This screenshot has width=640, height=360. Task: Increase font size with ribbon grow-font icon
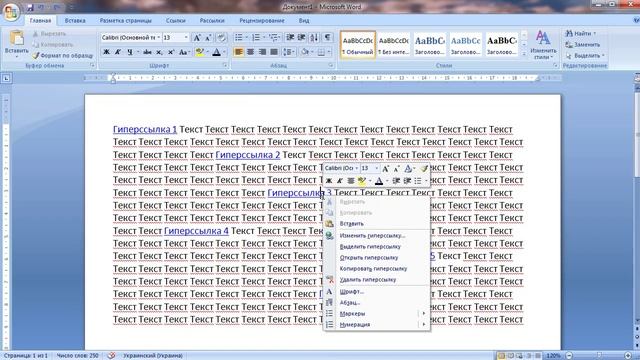pos(197,38)
